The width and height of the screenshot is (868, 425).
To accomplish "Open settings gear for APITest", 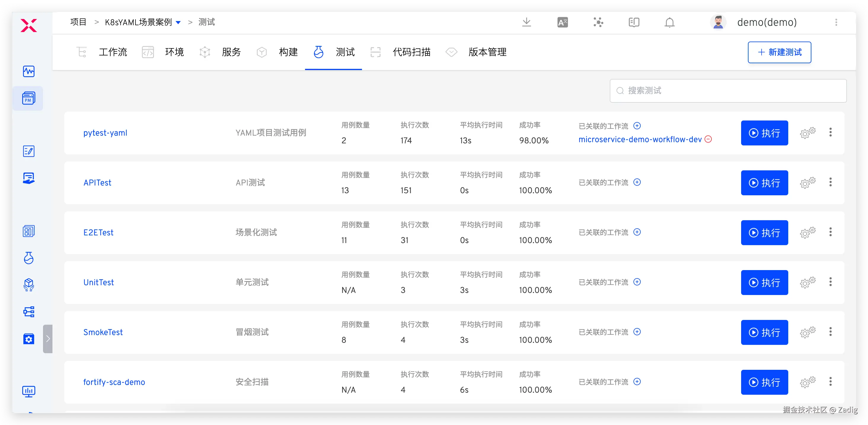I will coord(807,183).
